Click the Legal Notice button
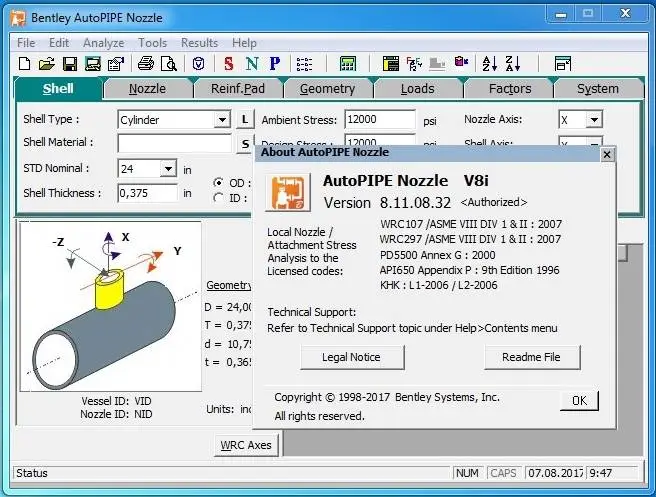656x497 pixels. click(x=352, y=357)
